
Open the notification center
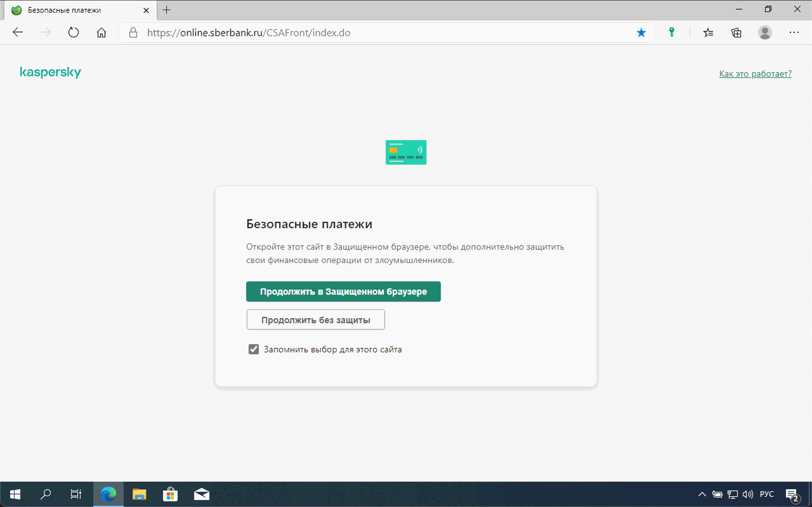[793, 495]
